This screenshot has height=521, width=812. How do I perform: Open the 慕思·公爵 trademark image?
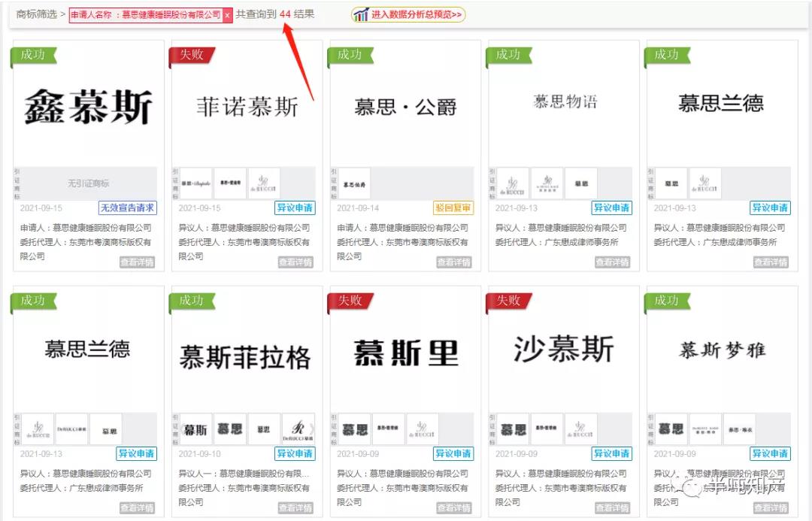pyautogui.click(x=405, y=108)
